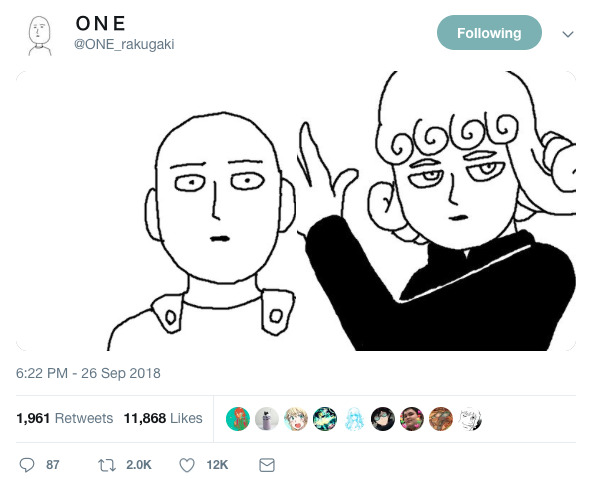This screenshot has width=616, height=479.
Task: Expand the tweet options chevron
Action: coord(568,34)
